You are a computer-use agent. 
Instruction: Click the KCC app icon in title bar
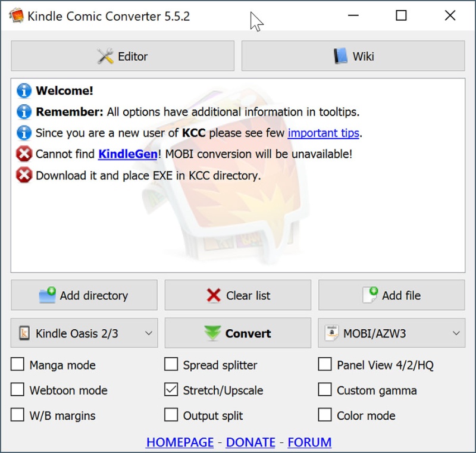tap(17, 15)
